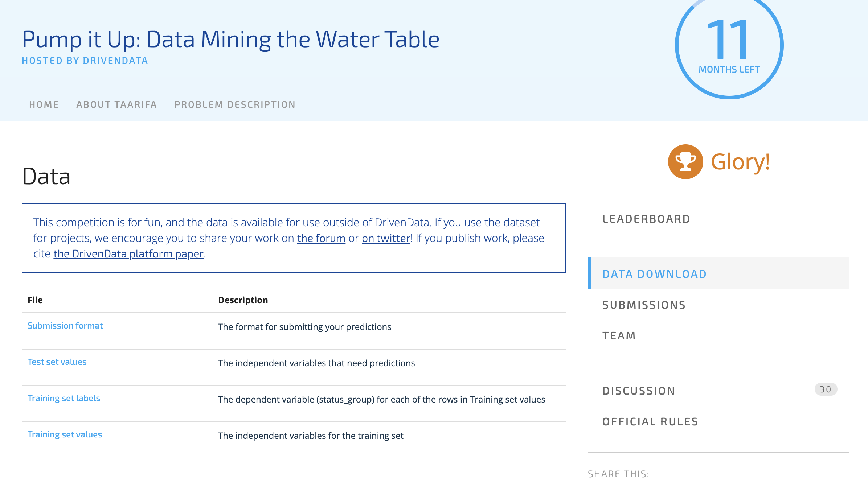Open the Problem Description tab
This screenshot has height=499, width=868.
pos(235,105)
